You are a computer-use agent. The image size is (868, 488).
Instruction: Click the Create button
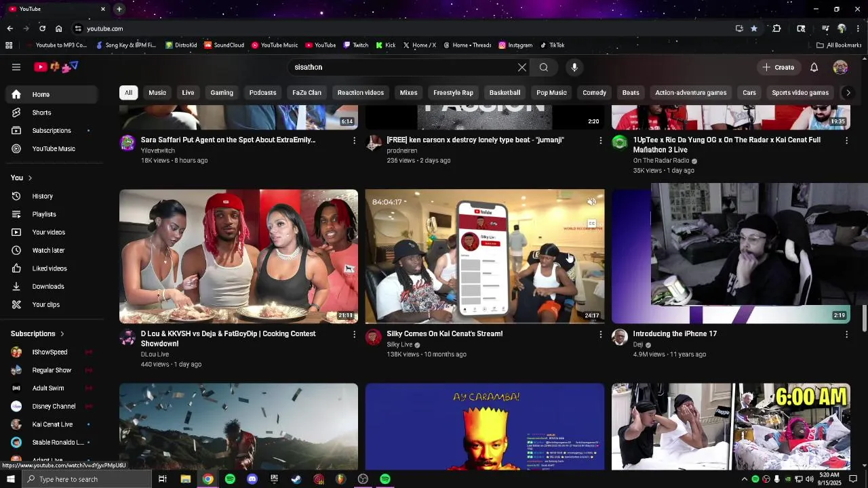pyautogui.click(x=778, y=67)
